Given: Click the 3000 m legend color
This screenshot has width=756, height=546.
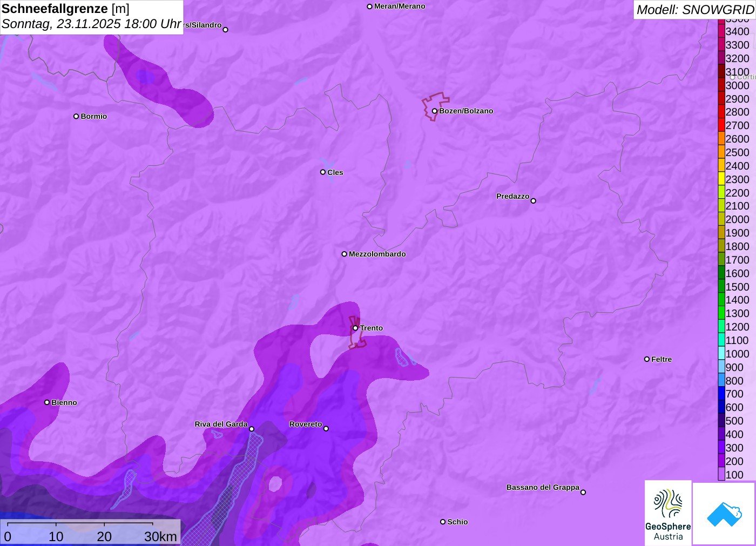Looking at the screenshot, I should coord(721,85).
